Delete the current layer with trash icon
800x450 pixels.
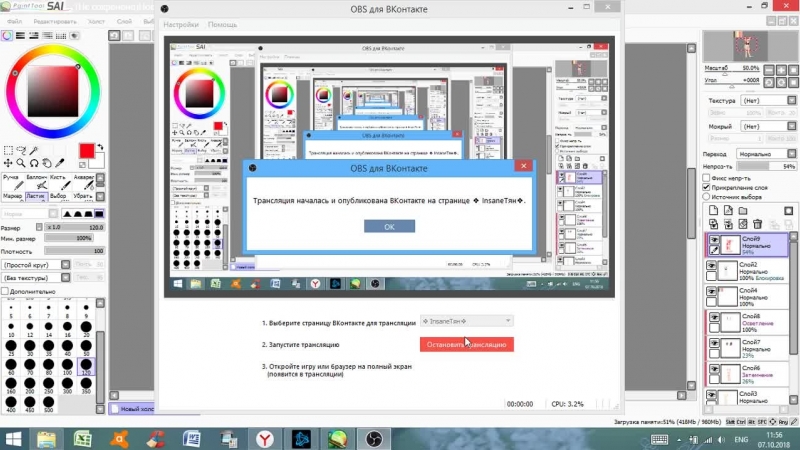758,223
